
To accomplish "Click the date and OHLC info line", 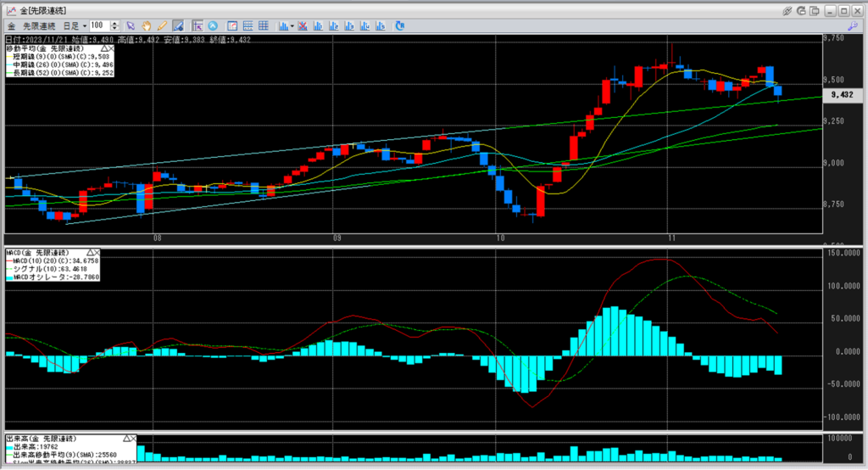I will pyautogui.click(x=128, y=40).
